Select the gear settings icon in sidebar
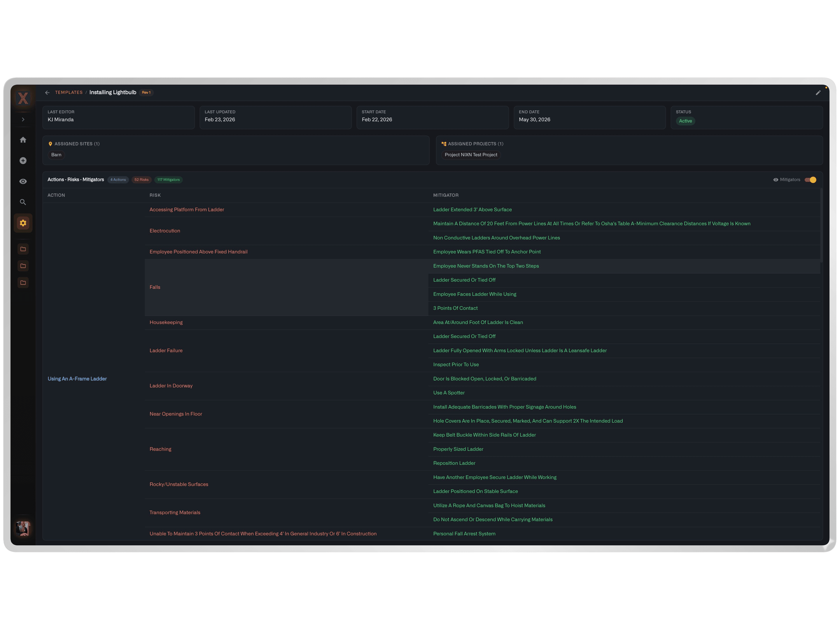The width and height of the screenshot is (840, 630). point(23,223)
